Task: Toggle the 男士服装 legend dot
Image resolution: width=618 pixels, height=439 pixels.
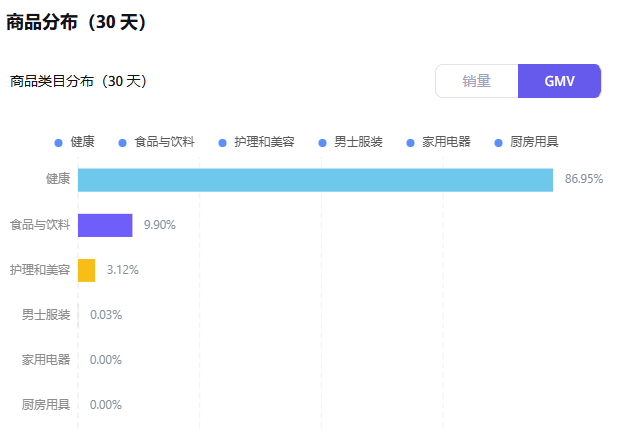Action: click(322, 143)
